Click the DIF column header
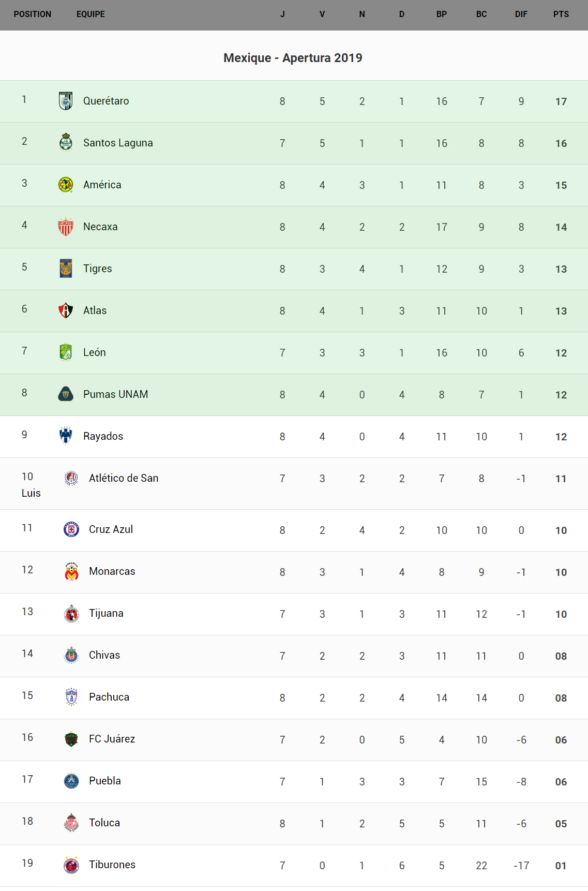 coord(521,14)
